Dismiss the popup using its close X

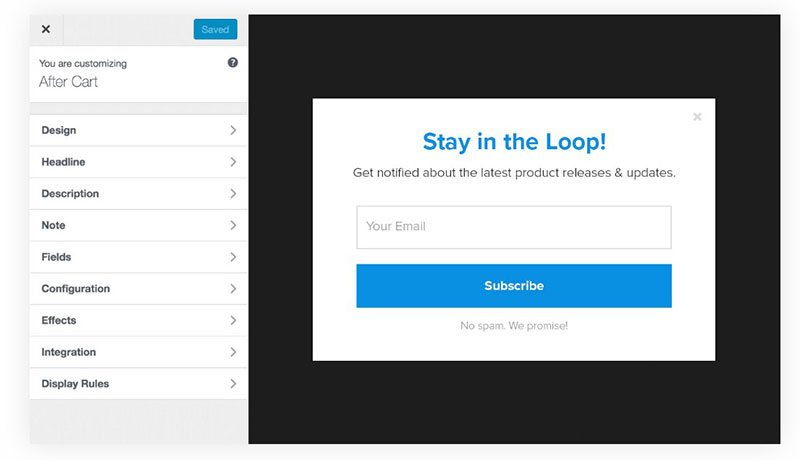(x=697, y=117)
